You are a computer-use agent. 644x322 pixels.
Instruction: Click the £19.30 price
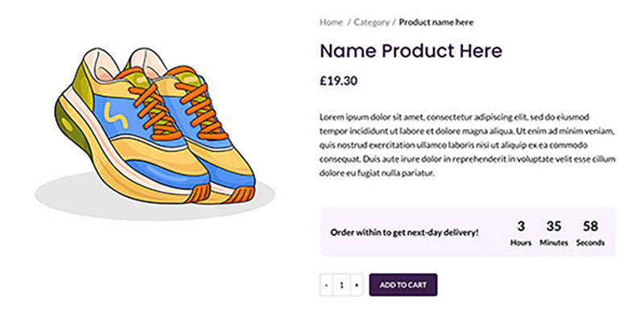tap(339, 80)
